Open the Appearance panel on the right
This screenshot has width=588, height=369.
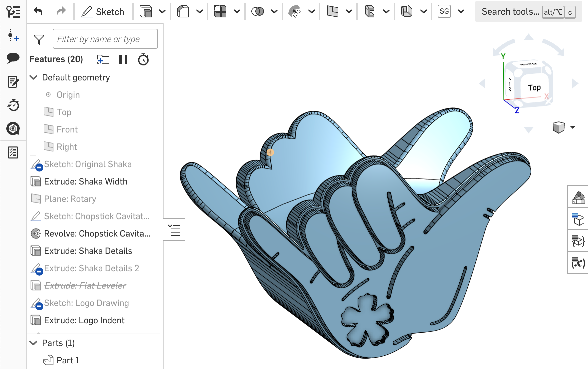point(578,198)
